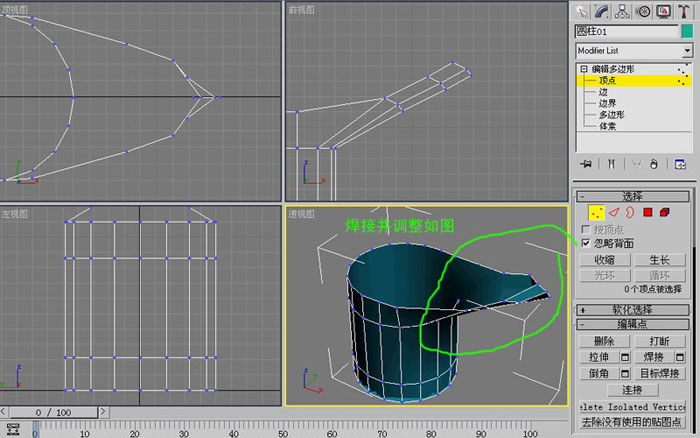The height and width of the screenshot is (438, 700).
Task: Open settings box next to 焊接
Action: [680, 357]
